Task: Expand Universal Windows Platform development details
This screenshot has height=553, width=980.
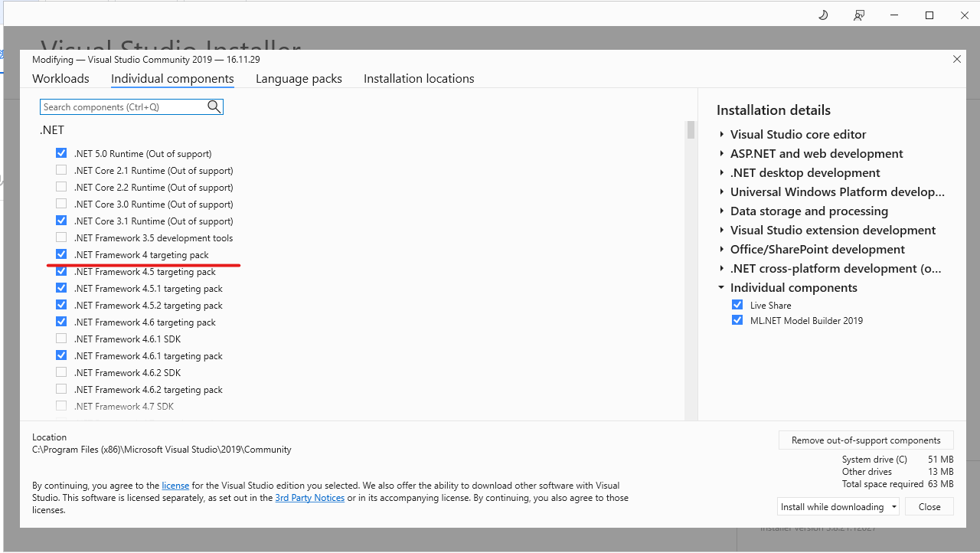Action: pos(721,192)
